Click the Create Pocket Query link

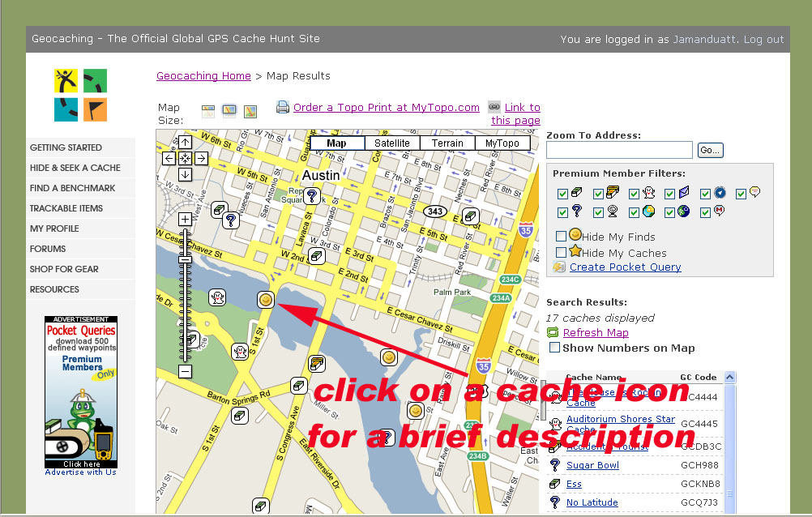pos(625,267)
